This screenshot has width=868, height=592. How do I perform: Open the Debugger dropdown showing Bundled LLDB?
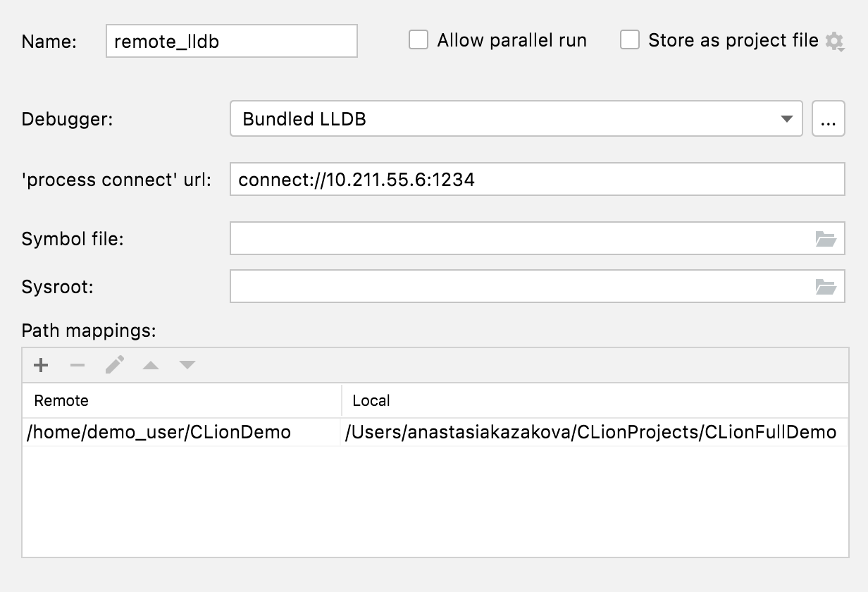point(516,119)
